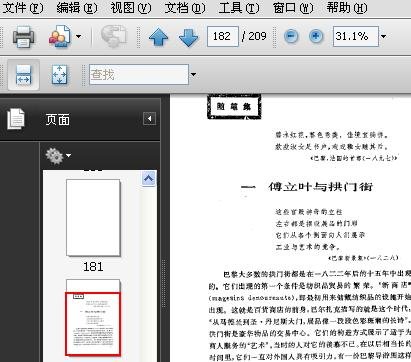Click the page number field showing 182
Image resolution: width=411 pixels, height=362 pixels.
coord(223,36)
